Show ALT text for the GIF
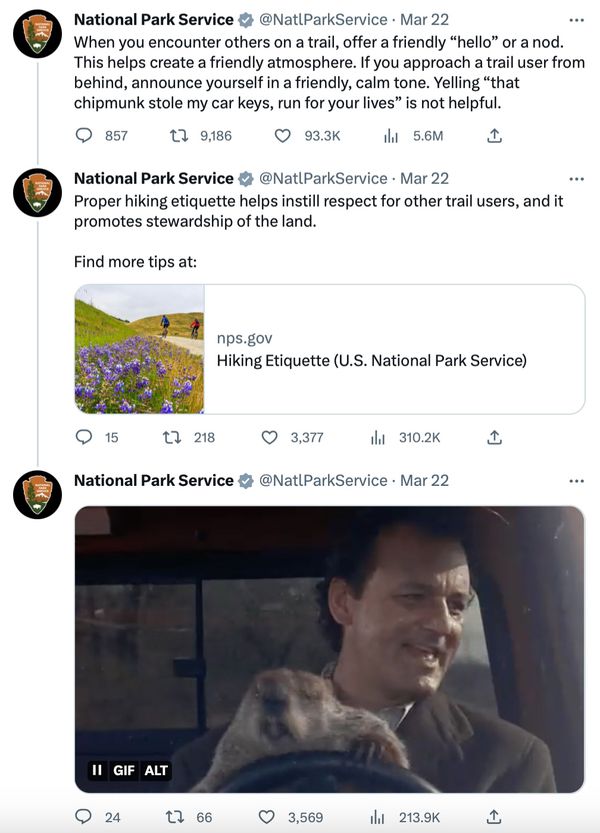The width and height of the screenshot is (600, 833). click(156, 770)
